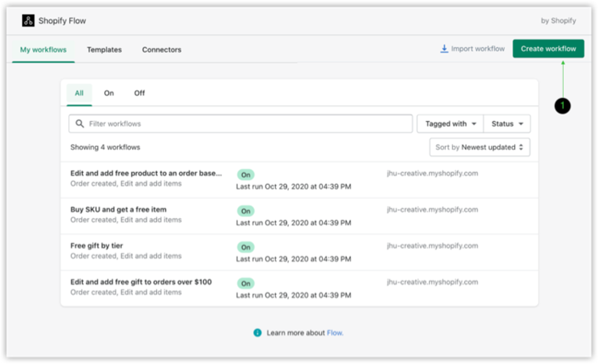Image resolution: width=598 pixels, height=364 pixels.
Task: Click the Shopify Flow logo icon
Action: click(28, 21)
